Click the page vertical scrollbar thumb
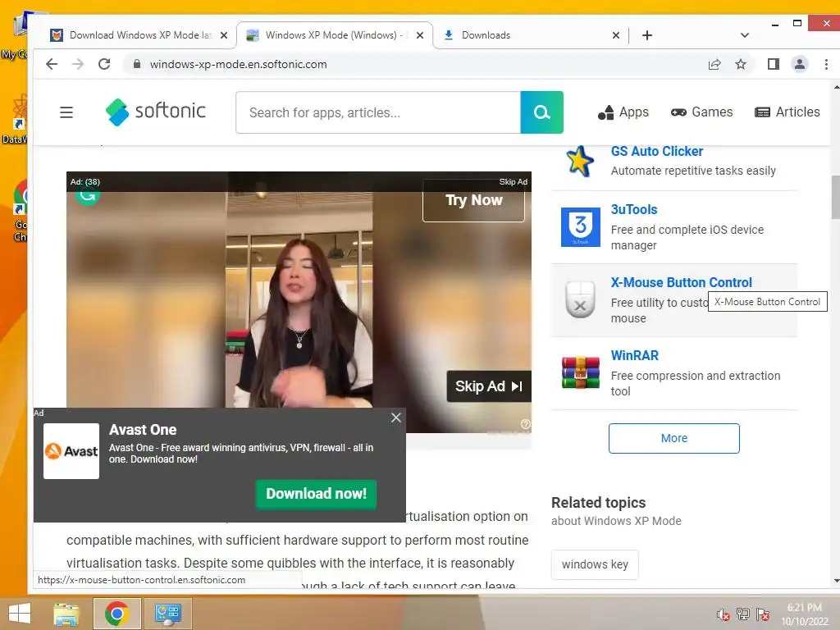 (835, 197)
